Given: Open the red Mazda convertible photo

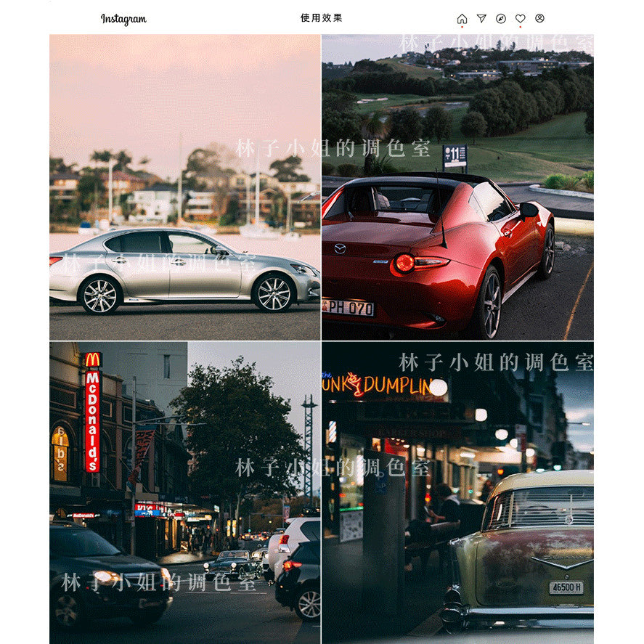Looking at the screenshot, I should 457,187.
